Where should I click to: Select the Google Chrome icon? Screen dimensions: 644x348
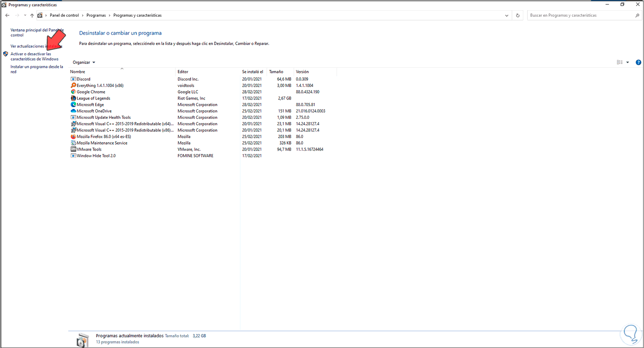[x=73, y=92]
